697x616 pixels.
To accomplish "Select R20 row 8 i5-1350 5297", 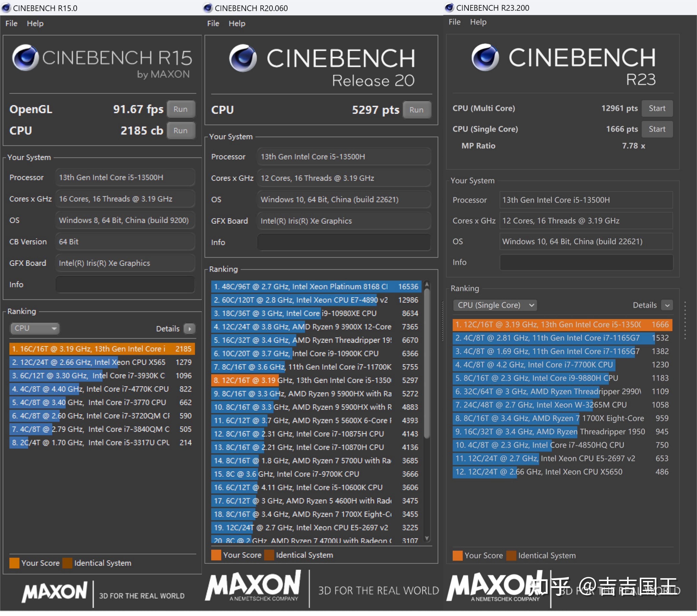I will (316, 380).
